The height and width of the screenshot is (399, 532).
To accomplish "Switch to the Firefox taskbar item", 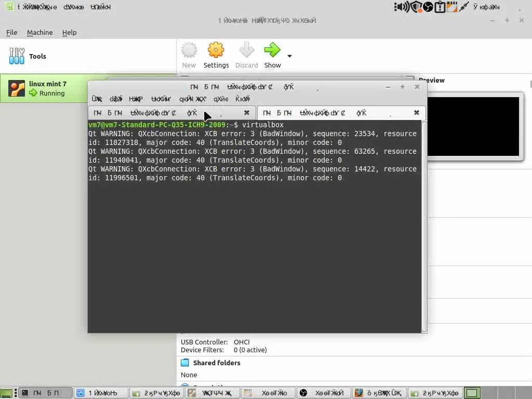I will (379, 393).
